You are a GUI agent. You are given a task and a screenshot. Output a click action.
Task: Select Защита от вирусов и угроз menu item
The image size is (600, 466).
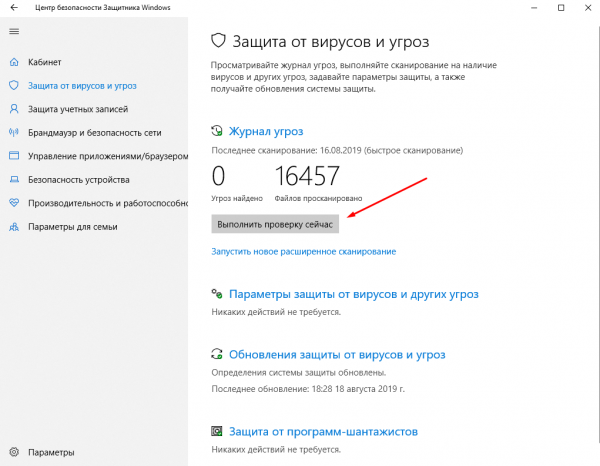pos(82,86)
